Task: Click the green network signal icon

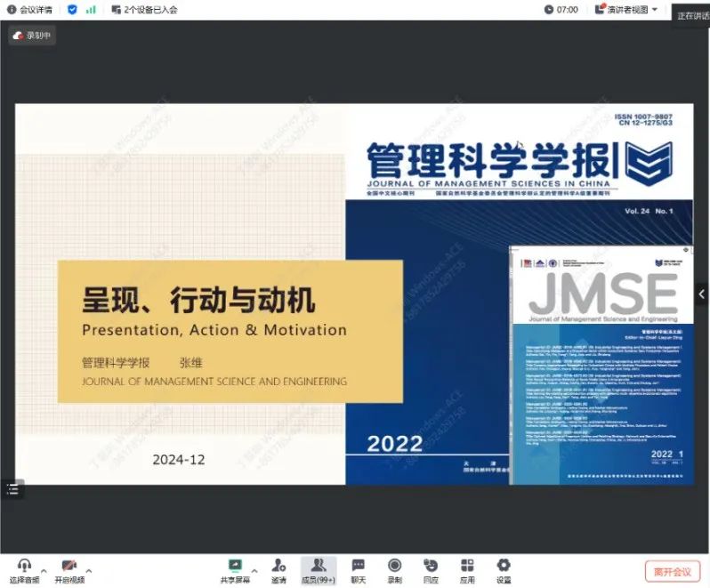Action: pyautogui.click(x=91, y=10)
